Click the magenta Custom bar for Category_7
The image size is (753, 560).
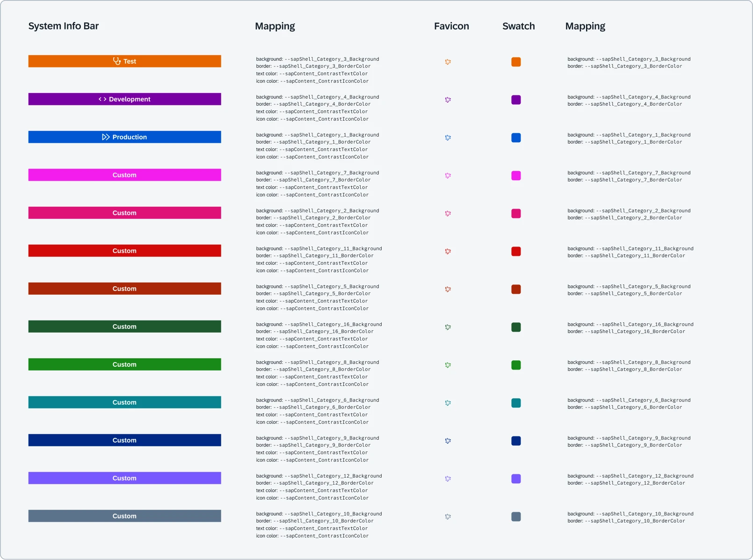125,175
